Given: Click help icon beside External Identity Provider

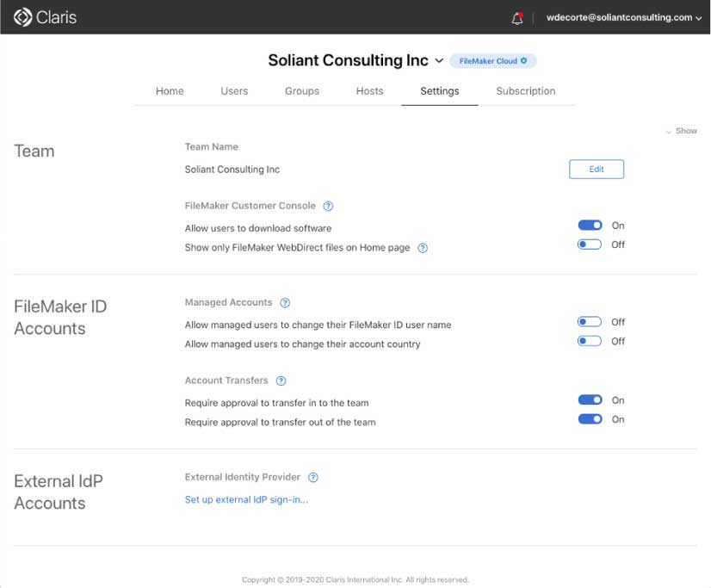Looking at the screenshot, I should 313,478.
